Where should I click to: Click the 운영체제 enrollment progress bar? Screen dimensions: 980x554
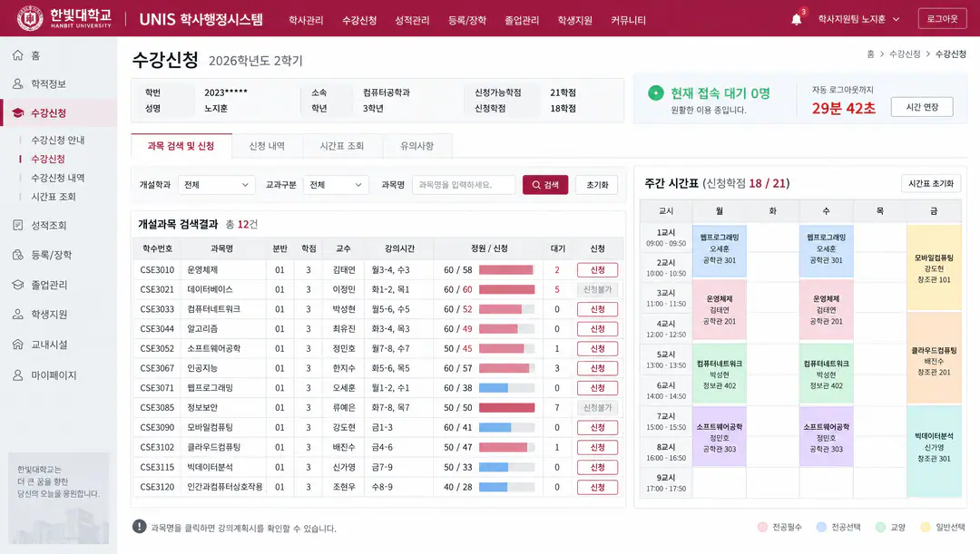[507, 270]
